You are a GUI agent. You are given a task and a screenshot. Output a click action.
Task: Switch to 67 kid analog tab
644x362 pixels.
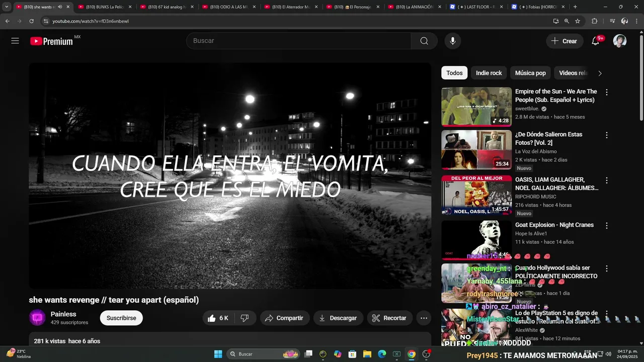167,7
